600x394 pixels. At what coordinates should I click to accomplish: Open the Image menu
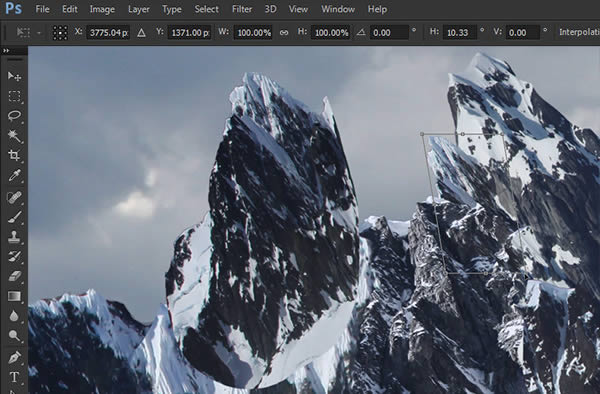[x=102, y=9]
